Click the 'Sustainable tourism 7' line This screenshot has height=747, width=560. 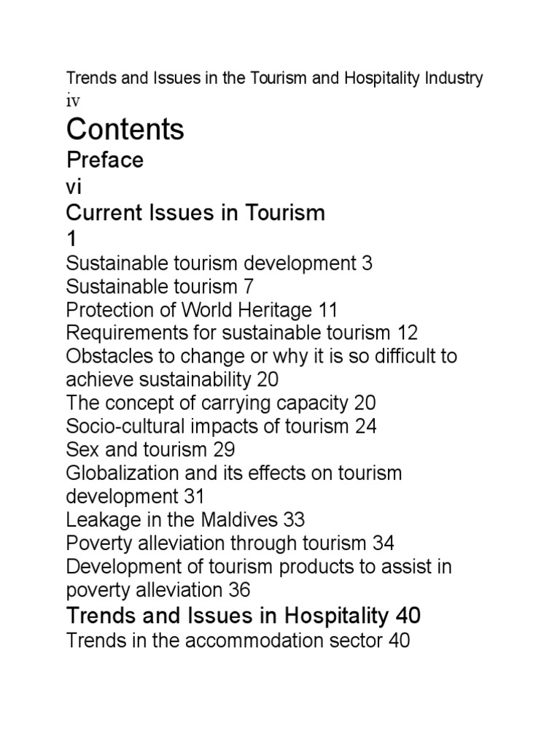point(160,287)
